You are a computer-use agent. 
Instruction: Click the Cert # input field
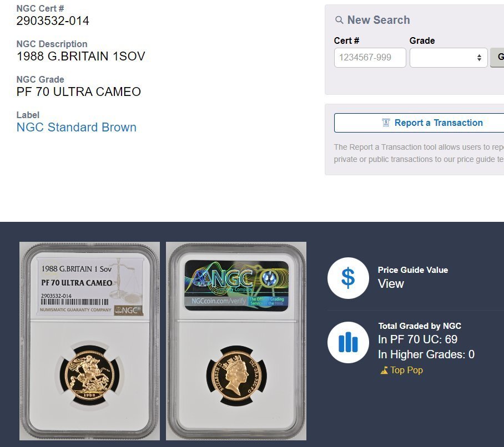pos(370,58)
